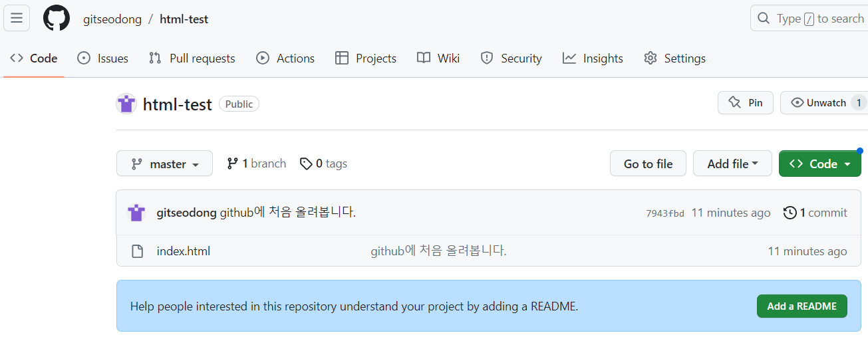This screenshot has height=337, width=868.
Task: Click the Add a README button
Action: pos(801,306)
